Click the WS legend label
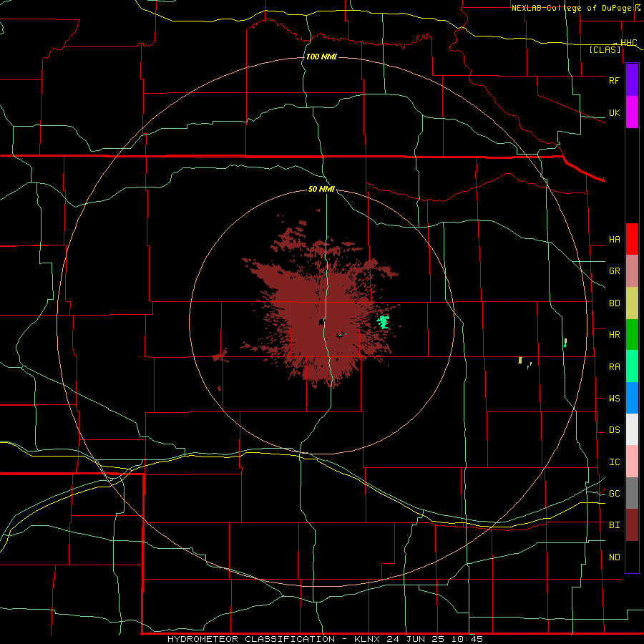Screen dimensions: 644x644 (615, 399)
